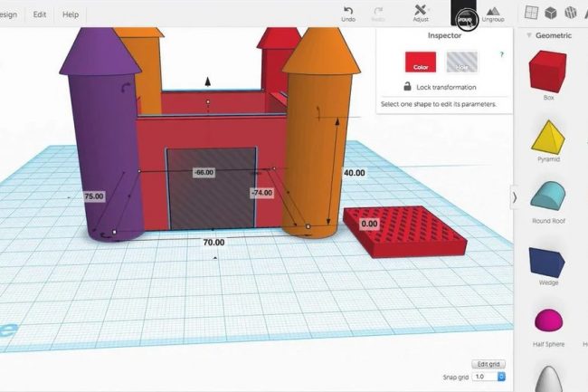Toggle Lock transformation padlock
Screen dimensions: 588x392
[x=408, y=87]
